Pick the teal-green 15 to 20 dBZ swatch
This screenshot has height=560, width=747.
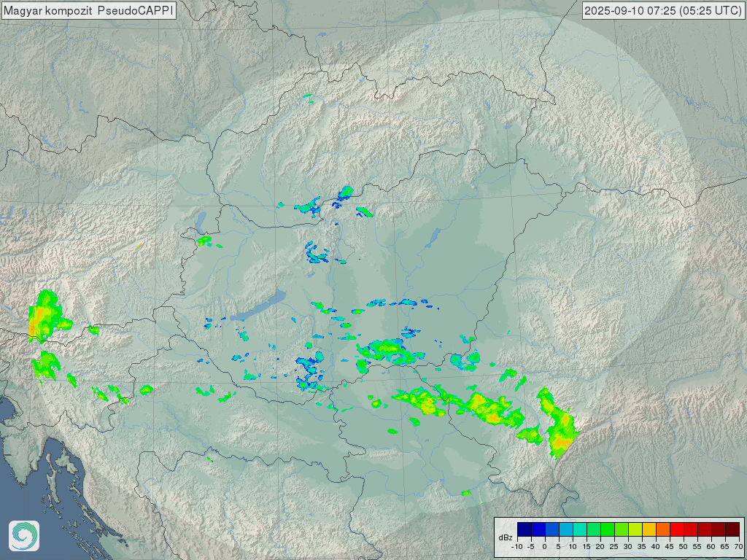click(594, 529)
